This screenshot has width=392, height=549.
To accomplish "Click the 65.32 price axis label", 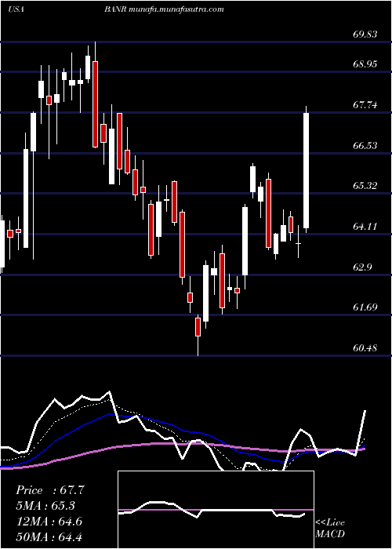I will [x=365, y=186].
